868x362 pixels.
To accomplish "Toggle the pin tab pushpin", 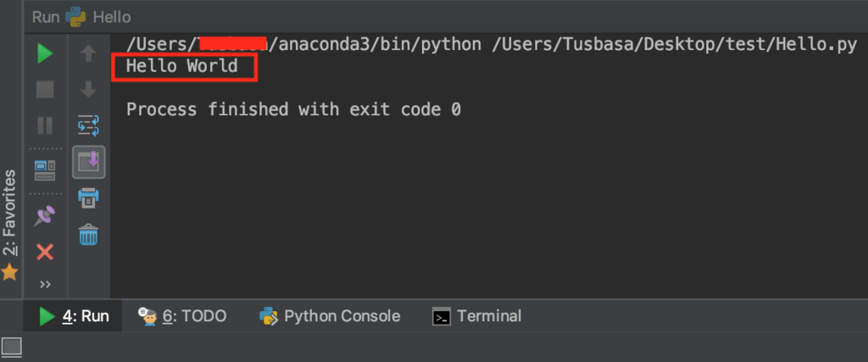I will (x=45, y=215).
